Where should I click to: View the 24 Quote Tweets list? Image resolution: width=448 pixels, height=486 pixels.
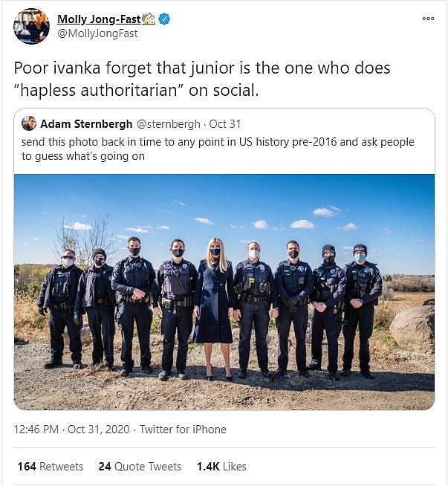(x=140, y=467)
